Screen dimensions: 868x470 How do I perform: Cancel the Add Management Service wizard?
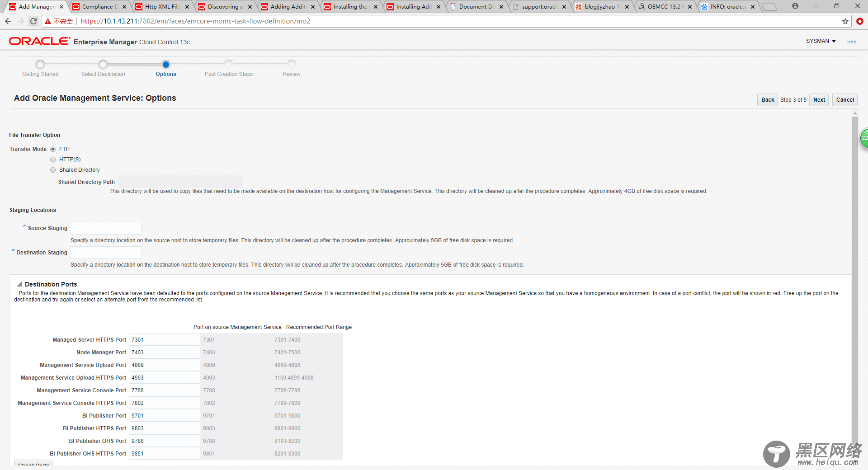click(x=845, y=100)
